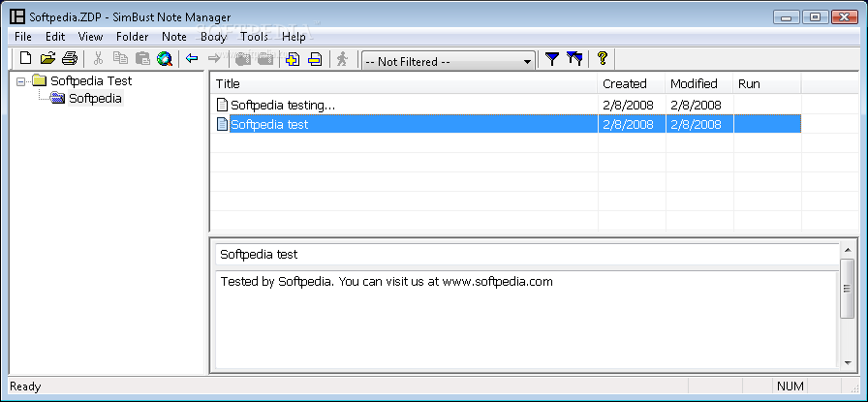Click the Run column header
The image size is (868, 402).
767,83
